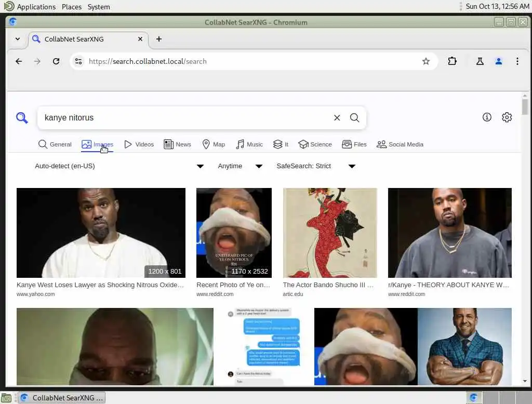532x404 pixels.
Task: View site information icon in address bar
Action: [x=78, y=61]
